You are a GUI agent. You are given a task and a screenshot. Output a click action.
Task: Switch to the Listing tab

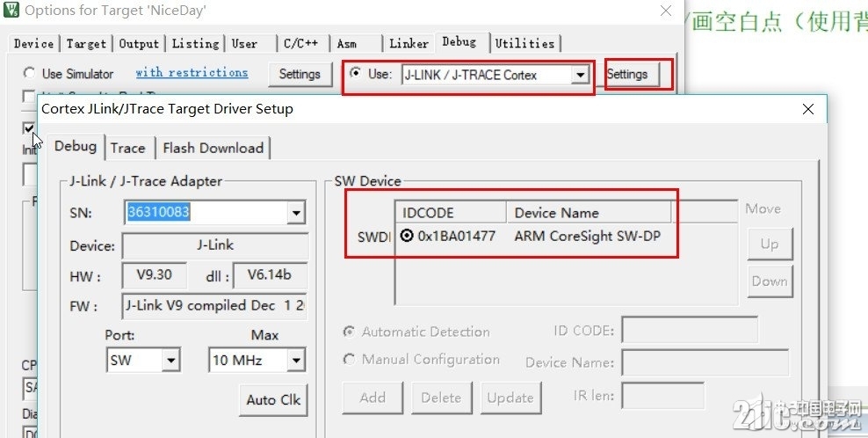coord(195,43)
